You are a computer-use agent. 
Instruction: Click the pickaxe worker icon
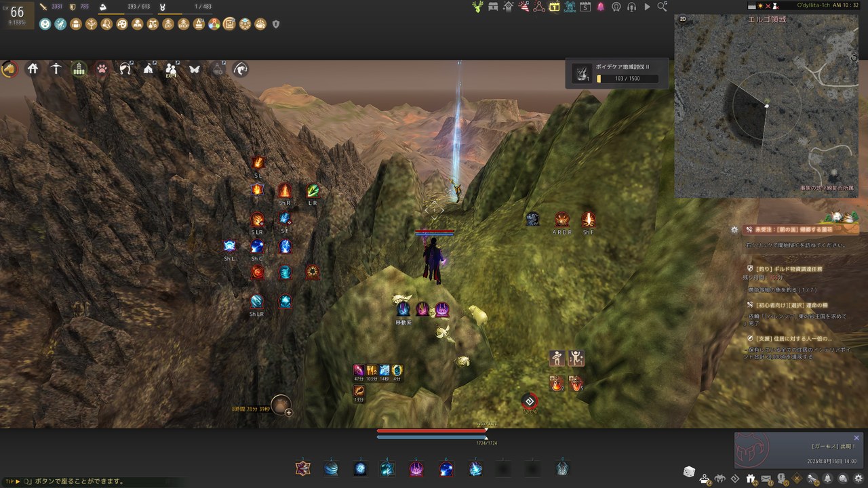[x=56, y=68]
